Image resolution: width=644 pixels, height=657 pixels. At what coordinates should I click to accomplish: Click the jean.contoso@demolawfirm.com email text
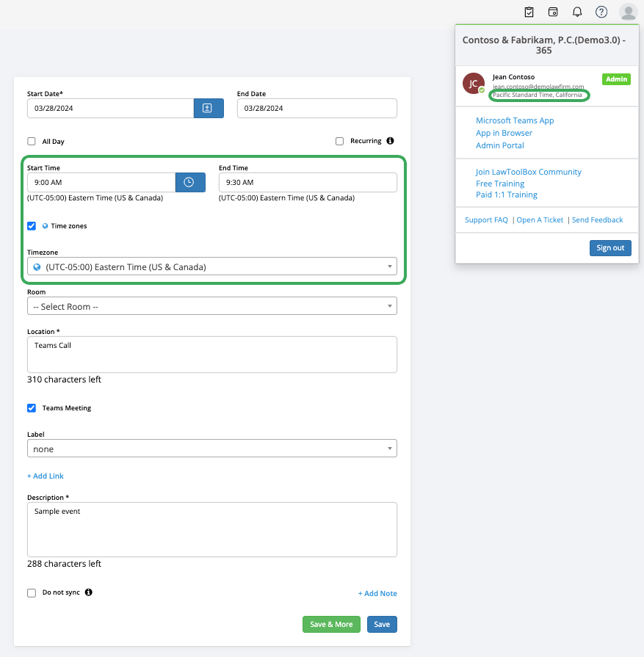tap(538, 87)
